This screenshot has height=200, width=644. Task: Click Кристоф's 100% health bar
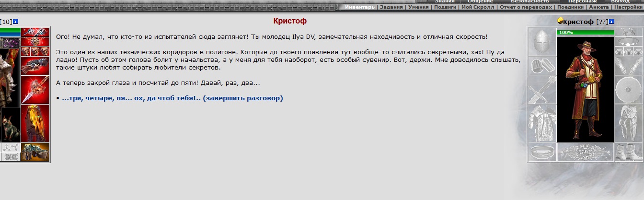click(x=586, y=32)
